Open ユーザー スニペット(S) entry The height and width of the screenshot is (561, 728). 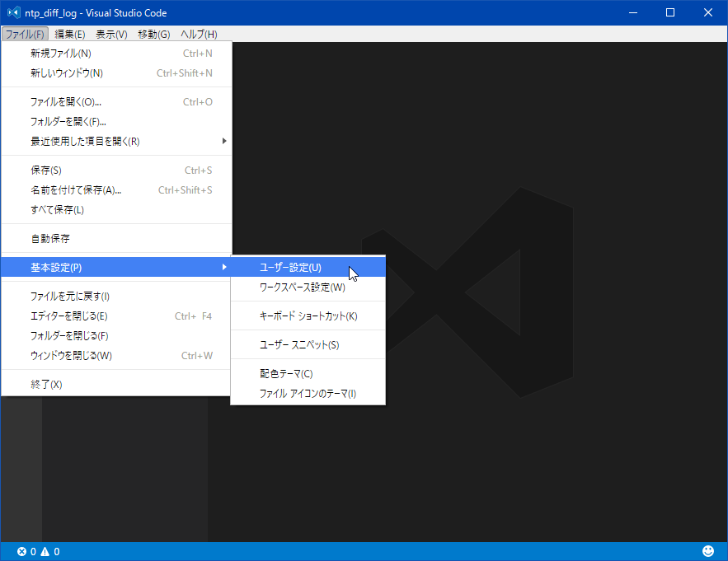[x=308, y=345]
